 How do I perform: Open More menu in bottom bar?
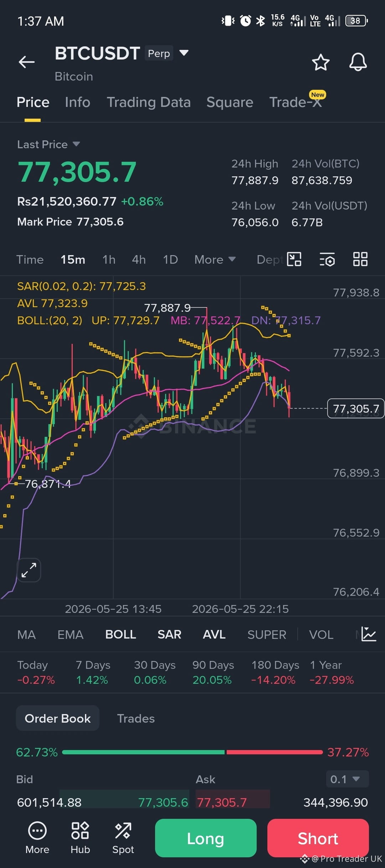coord(37,838)
